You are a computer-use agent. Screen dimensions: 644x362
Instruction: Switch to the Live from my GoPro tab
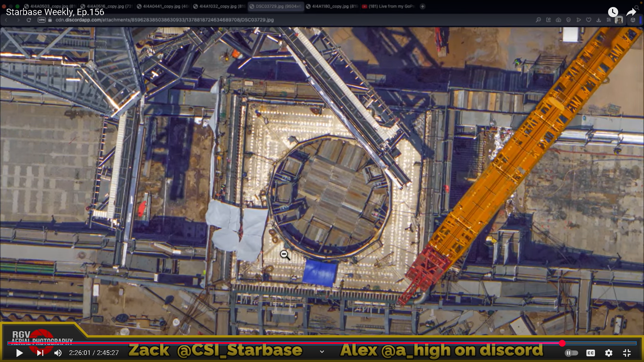pos(389,6)
